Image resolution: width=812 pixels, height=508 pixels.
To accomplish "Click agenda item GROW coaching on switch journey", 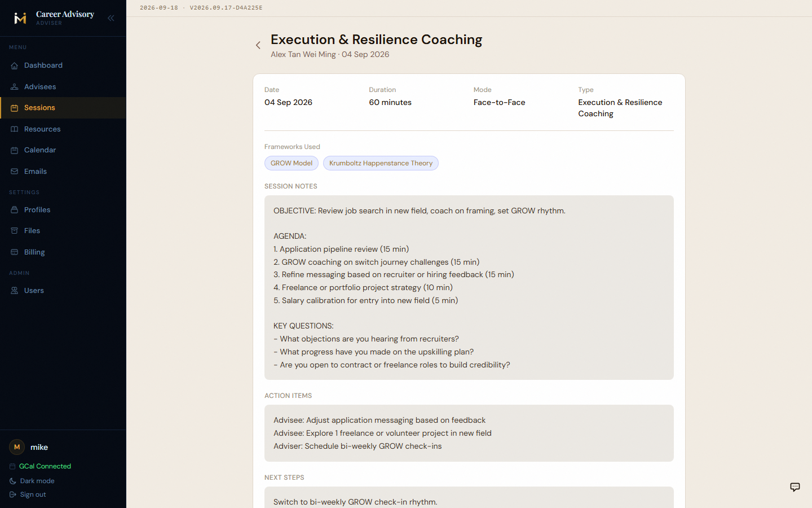I will [x=377, y=262].
